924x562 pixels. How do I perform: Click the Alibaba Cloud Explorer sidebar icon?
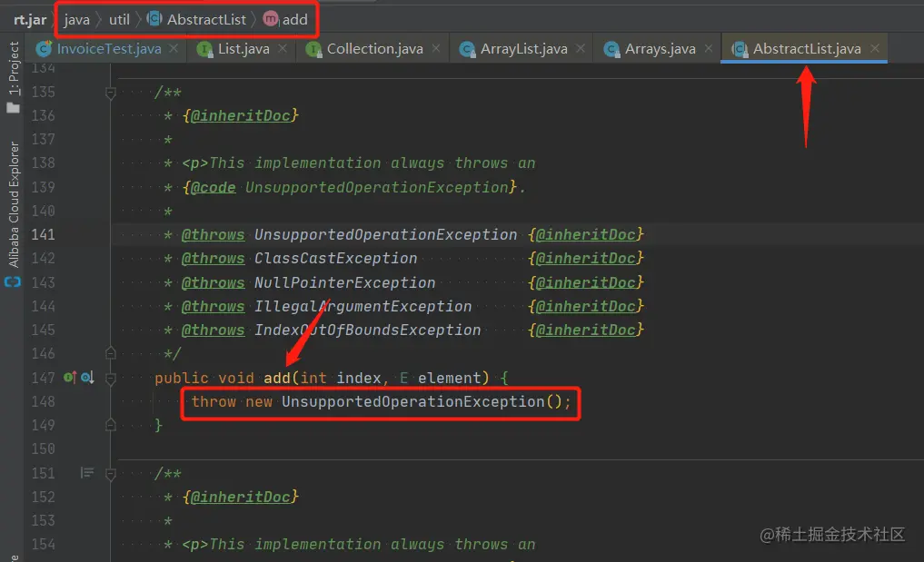point(13,282)
